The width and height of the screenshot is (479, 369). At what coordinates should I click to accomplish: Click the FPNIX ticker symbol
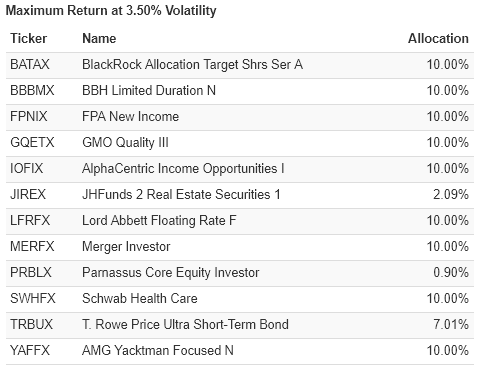[29, 116]
